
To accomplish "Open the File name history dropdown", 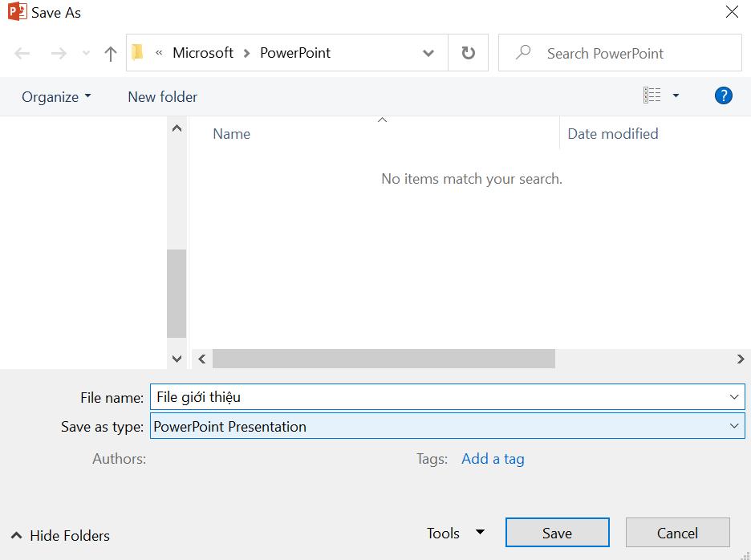I will pos(733,396).
